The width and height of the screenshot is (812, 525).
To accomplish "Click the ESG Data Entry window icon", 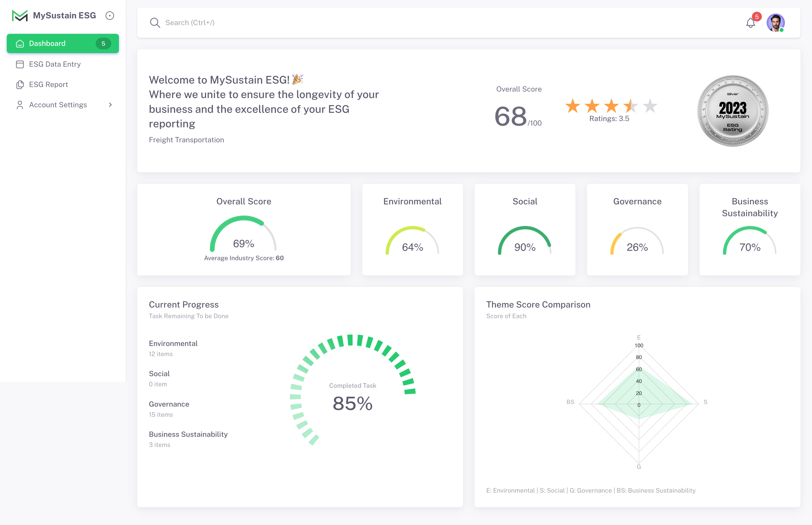I will pos(20,64).
